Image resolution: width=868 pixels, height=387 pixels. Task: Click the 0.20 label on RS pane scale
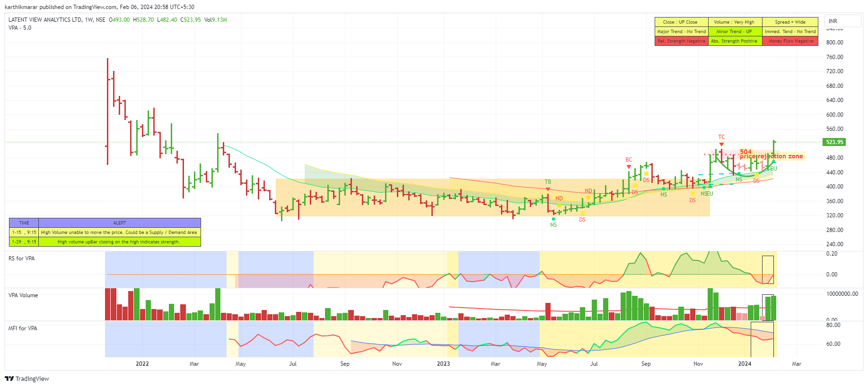click(x=832, y=254)
